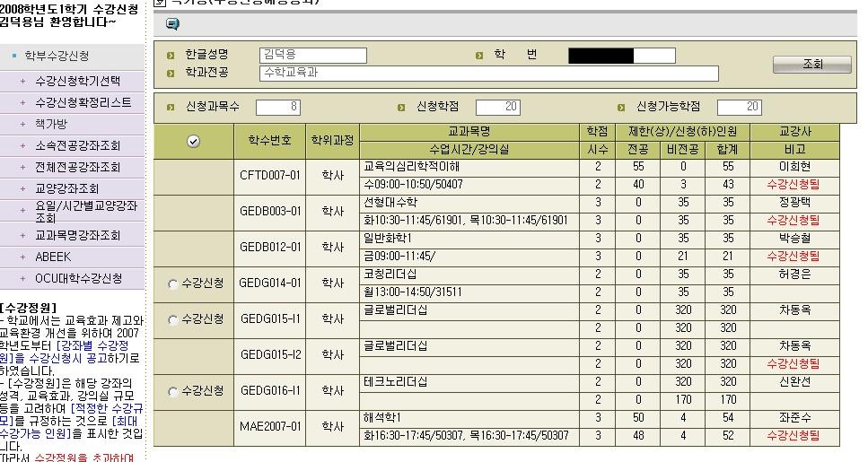Click the checkmark icon in the table header
868x462 pixels.
(193, 142)
